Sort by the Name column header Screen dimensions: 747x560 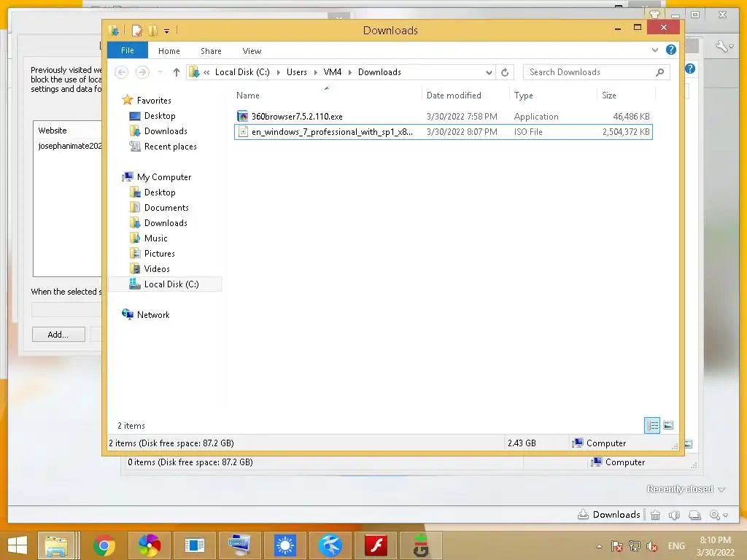(248, 96)
